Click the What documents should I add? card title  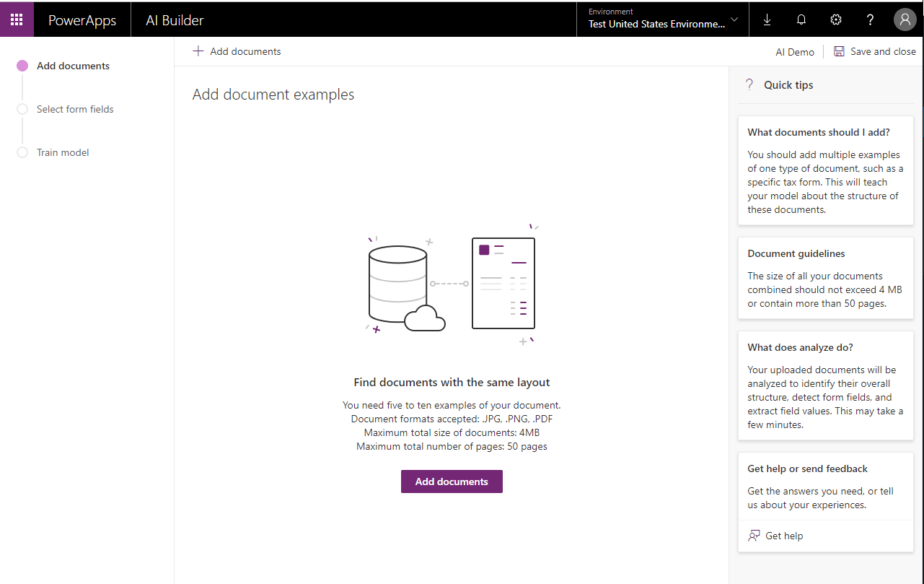(x=819, y=132)
